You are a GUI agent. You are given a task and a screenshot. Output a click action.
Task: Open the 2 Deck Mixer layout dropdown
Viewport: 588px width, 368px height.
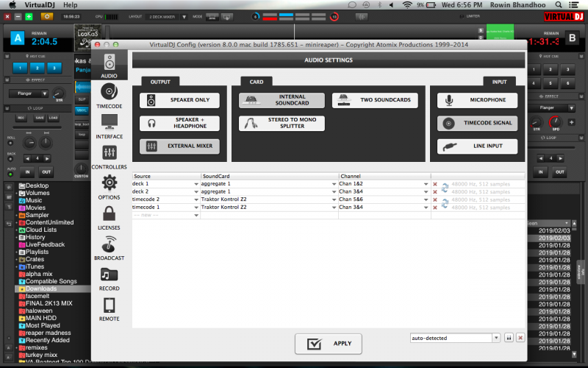[x=184, y=17]
